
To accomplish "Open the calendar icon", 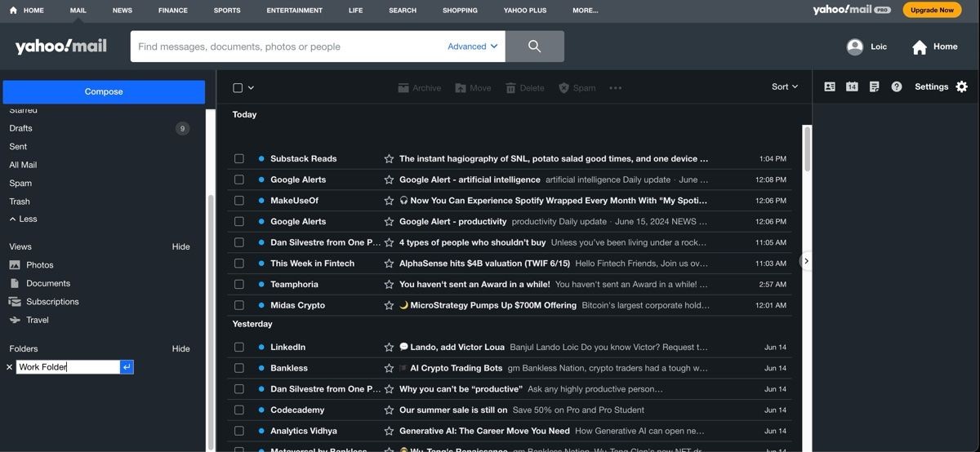I will 852,86.
